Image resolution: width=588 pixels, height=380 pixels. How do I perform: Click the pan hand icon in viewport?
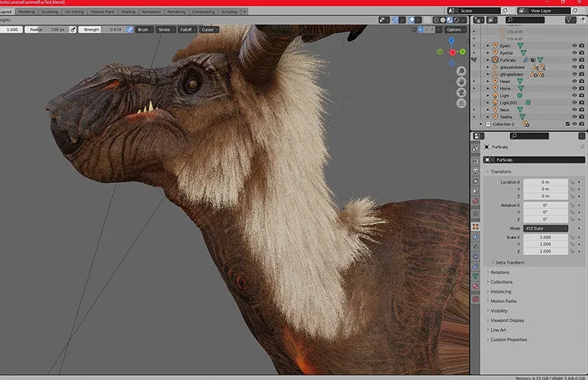(461, 81)
